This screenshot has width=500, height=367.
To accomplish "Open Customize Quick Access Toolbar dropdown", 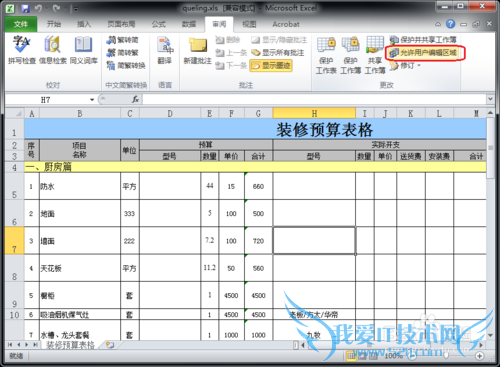I will click(x=76, y=9).
